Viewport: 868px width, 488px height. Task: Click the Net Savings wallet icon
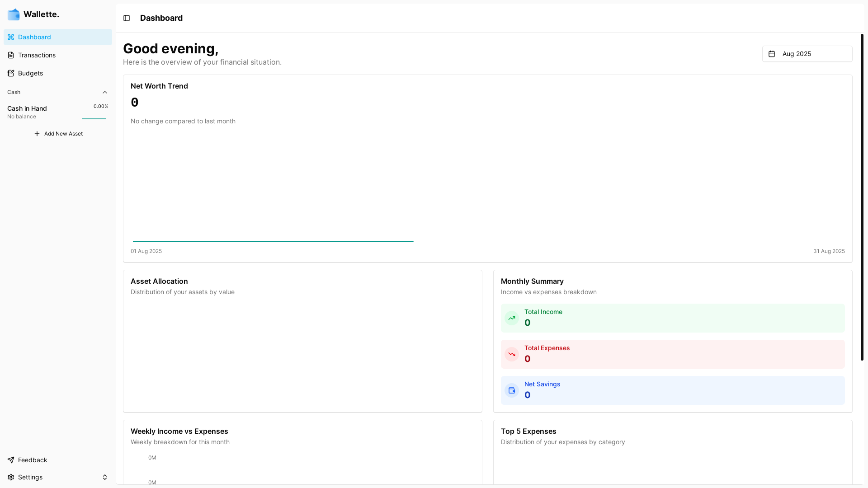tap(512, 390)
